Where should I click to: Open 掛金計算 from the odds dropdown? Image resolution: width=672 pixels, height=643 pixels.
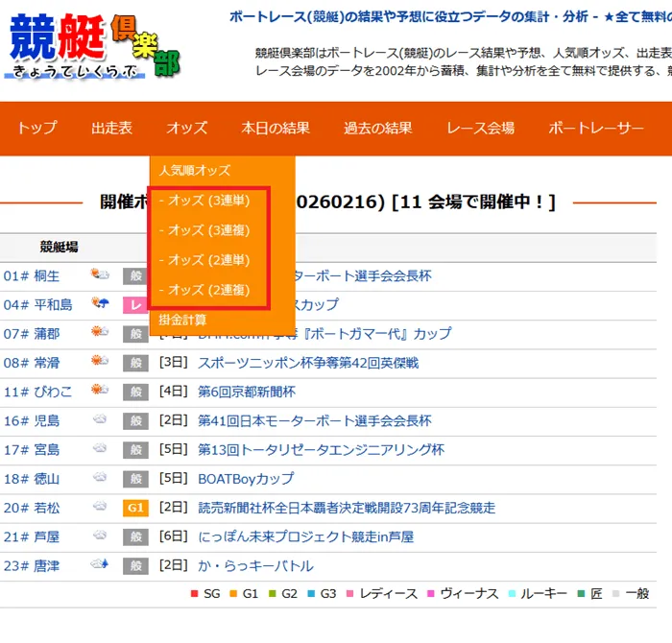(182, 319)
